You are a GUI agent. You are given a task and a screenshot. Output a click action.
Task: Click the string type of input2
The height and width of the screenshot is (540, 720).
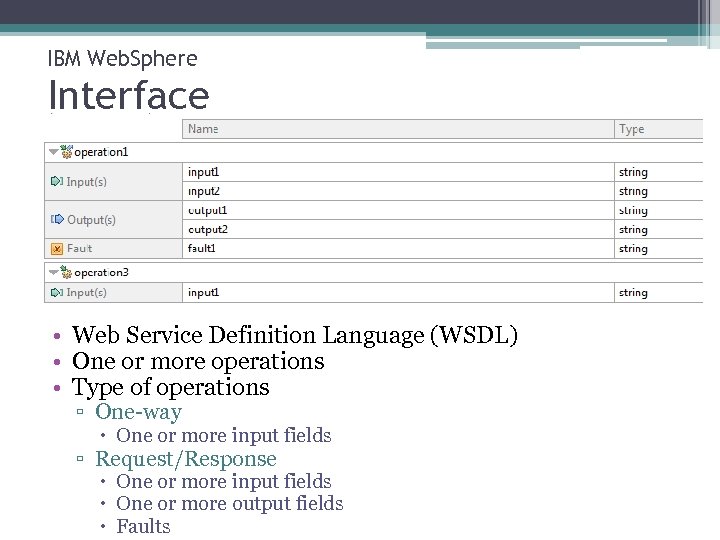(x=633, y=191)
